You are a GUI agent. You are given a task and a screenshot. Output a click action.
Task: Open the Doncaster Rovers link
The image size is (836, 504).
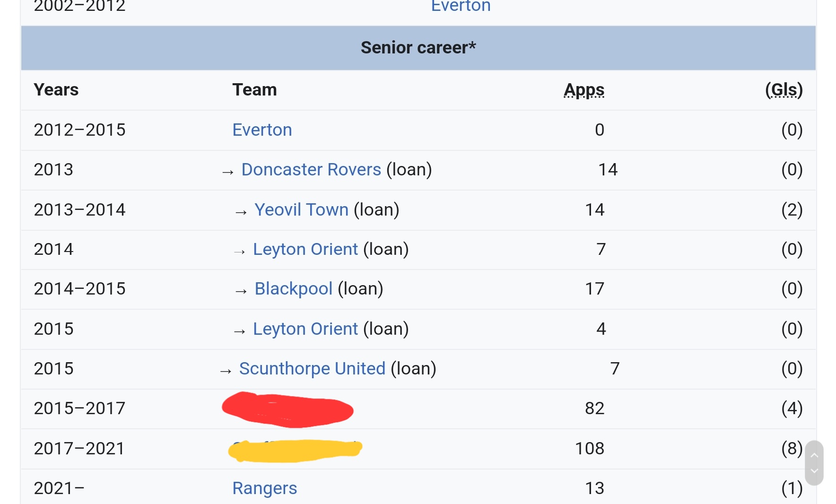click(311, 169)
